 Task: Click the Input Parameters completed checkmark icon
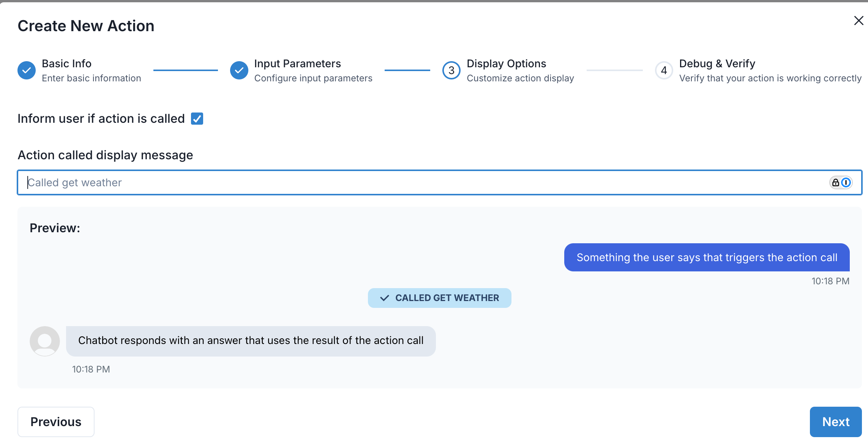239,70
